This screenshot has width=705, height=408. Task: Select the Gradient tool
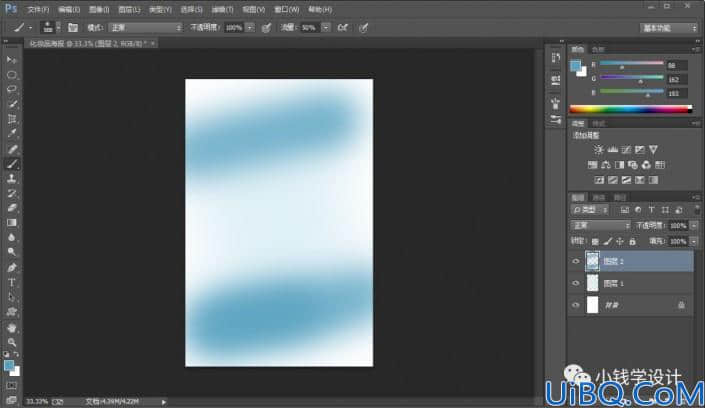[12, 223]
